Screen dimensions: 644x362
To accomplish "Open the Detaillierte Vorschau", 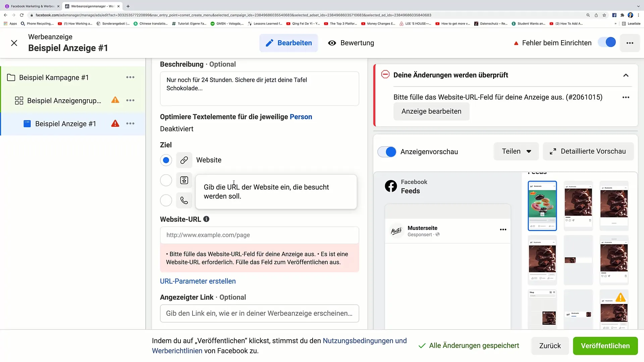I will coord(588,152).
